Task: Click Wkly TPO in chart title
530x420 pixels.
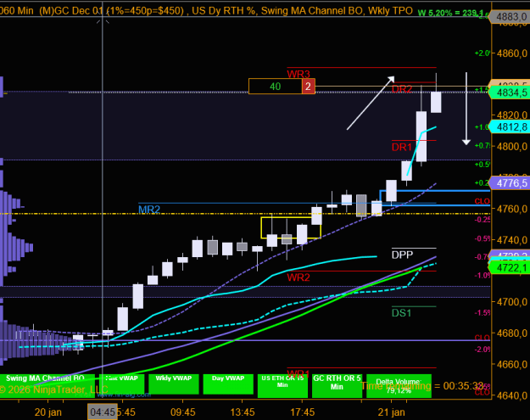Action: point(390,11)
